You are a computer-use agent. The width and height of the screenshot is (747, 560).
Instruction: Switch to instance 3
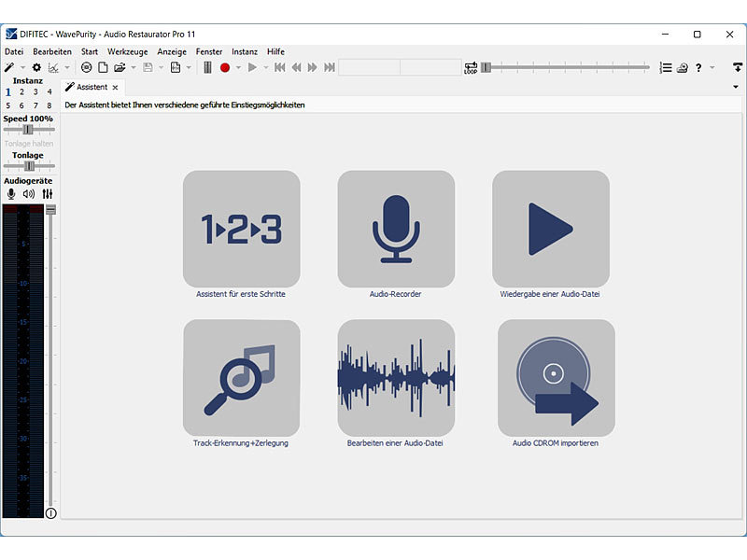[35, 91]
